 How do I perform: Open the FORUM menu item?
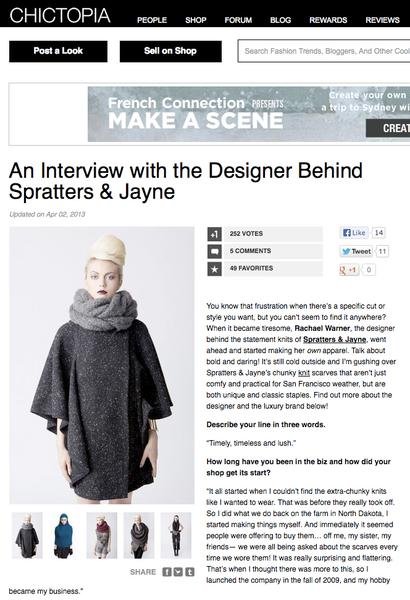238,20
